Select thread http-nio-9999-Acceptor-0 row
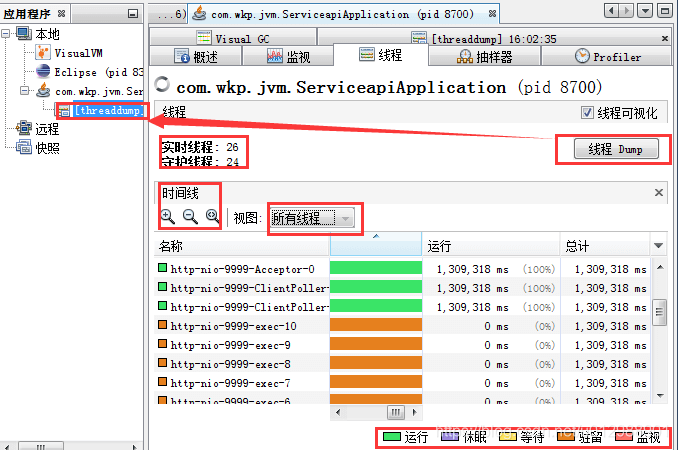Viewport: 678px width, 450px height. point(402,269)
